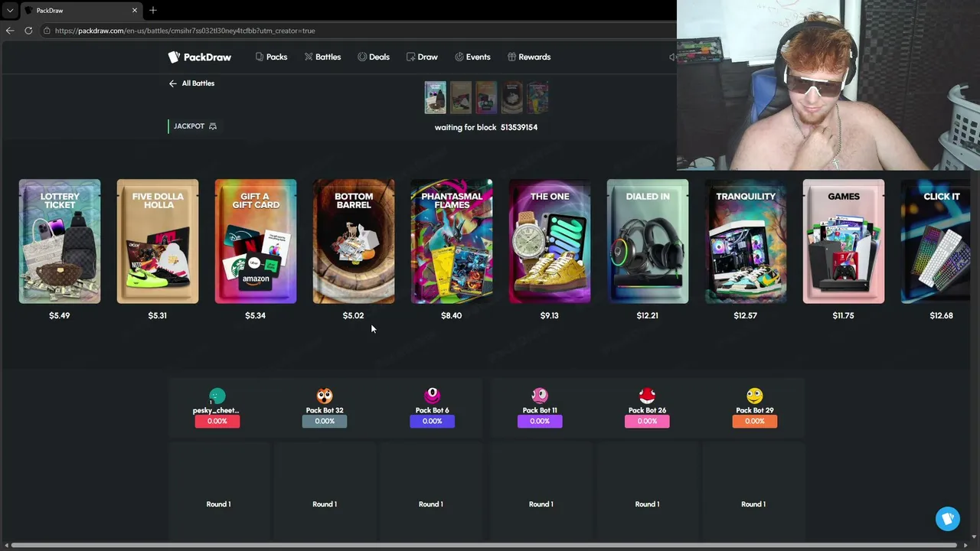The image size is (980, 551).
Task: Click the Bottom Barrel mini thumbnail above the block status
Action: [x=512, y=98]
